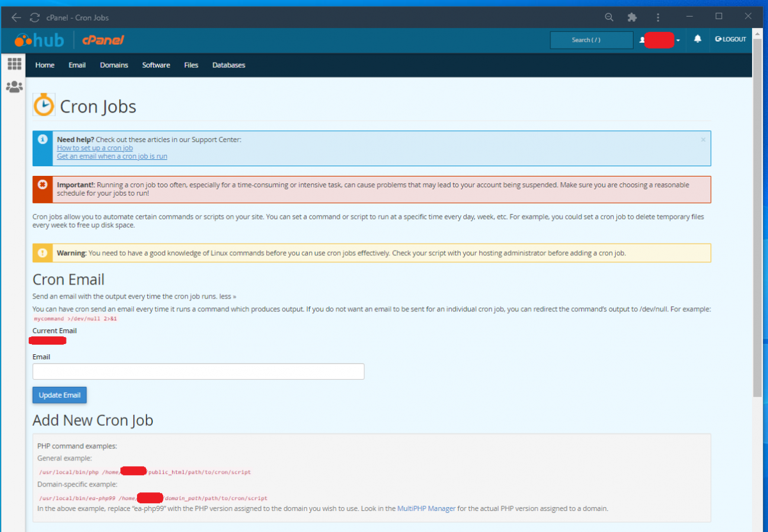Reload the page with the refresh icon
768x532 pixels.
[x=35, y=17]
